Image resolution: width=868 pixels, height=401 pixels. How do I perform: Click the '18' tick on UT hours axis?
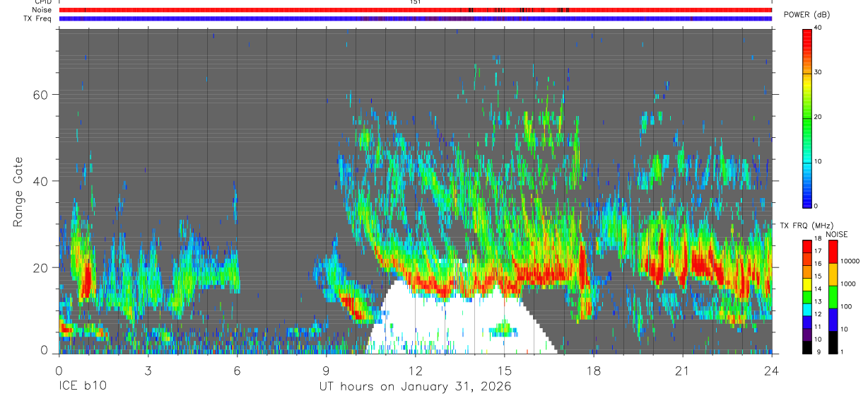coord(594,370)
